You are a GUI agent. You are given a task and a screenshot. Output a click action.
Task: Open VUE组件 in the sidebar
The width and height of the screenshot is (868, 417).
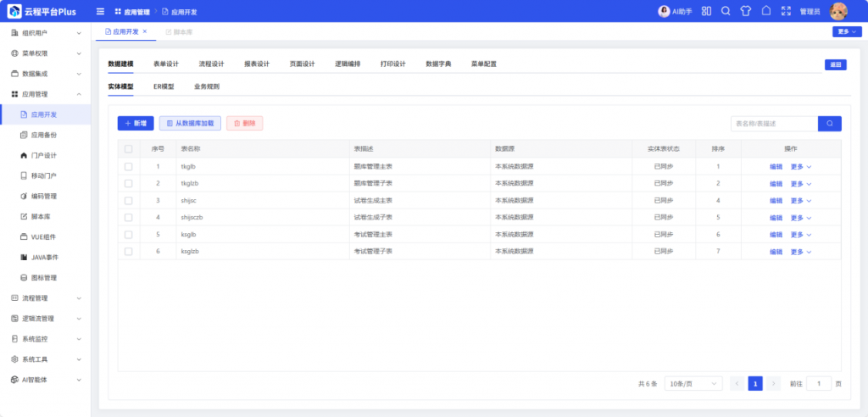[44, 237]
